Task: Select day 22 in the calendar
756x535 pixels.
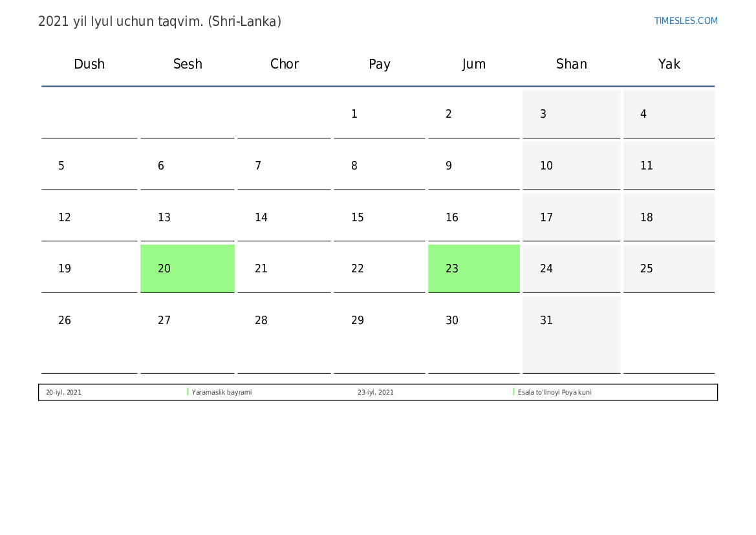Action: (x=380, y=268)
